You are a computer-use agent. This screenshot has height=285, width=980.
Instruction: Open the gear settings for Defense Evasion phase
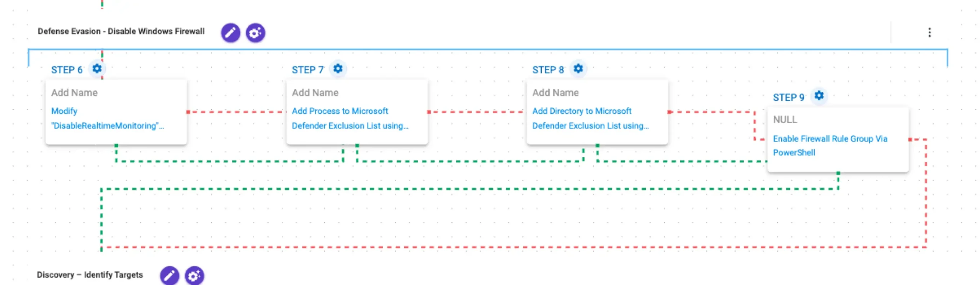[x=255, y=33]
